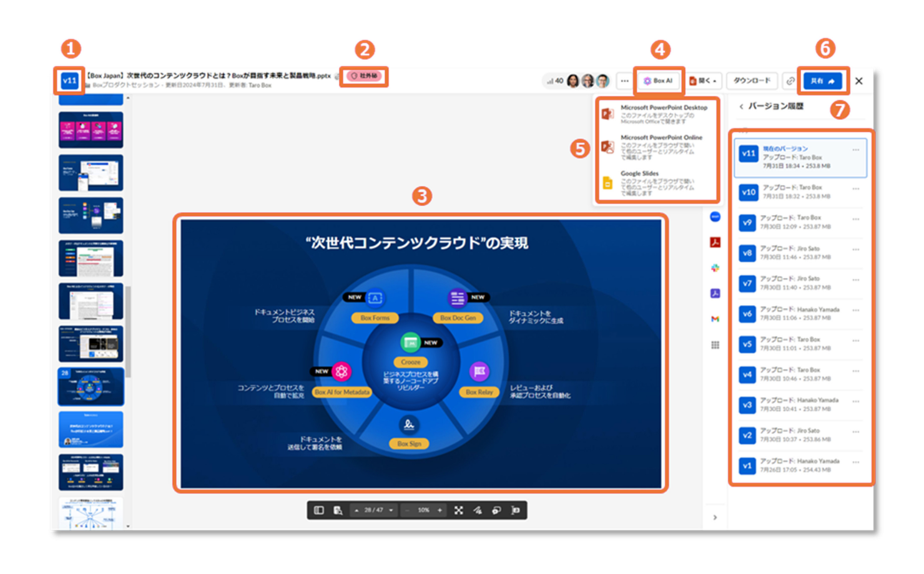Click the ダウンロード download button
The height and width of the screenshot is (574, 924).
[x=752, y=81]
